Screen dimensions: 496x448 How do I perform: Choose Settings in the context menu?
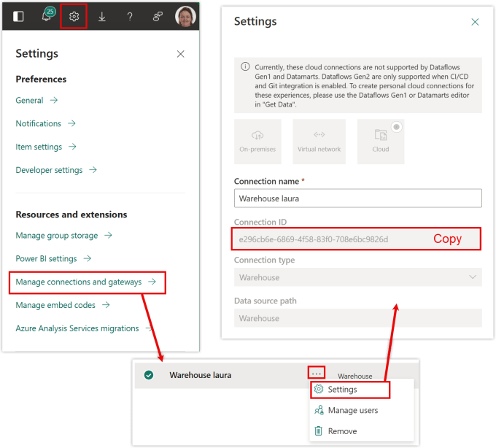[350, 390]
